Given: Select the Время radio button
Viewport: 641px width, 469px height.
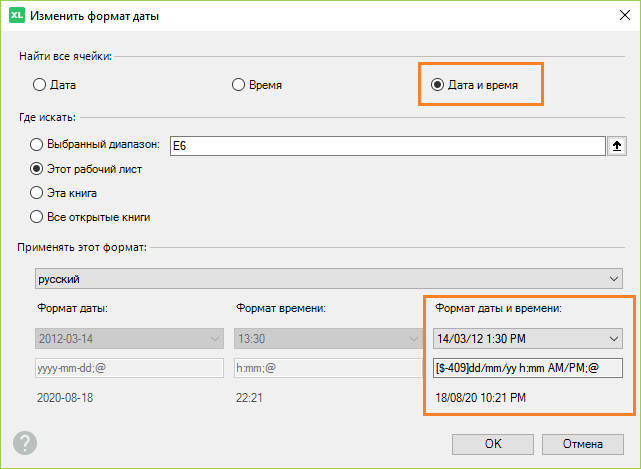Looking at the screenshot, I should pyautogui.click(x=238, y=85).
